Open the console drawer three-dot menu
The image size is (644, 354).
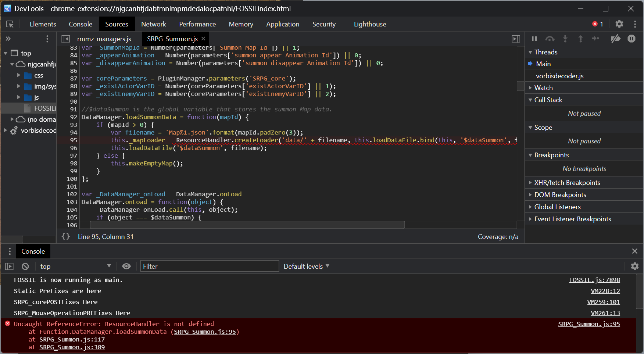(x=10, y=251)
